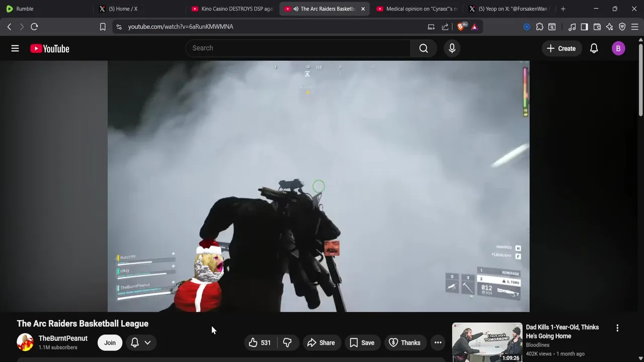Open options menu for the Bloodlines suggested video
This screenshot has width=644, height=362.
click(x=617, y=328)
